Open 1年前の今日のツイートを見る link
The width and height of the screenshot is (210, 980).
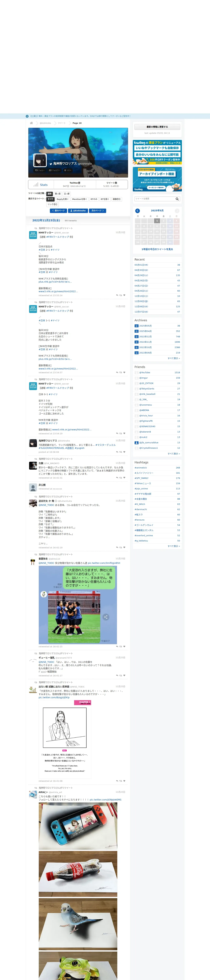point(157,249)
